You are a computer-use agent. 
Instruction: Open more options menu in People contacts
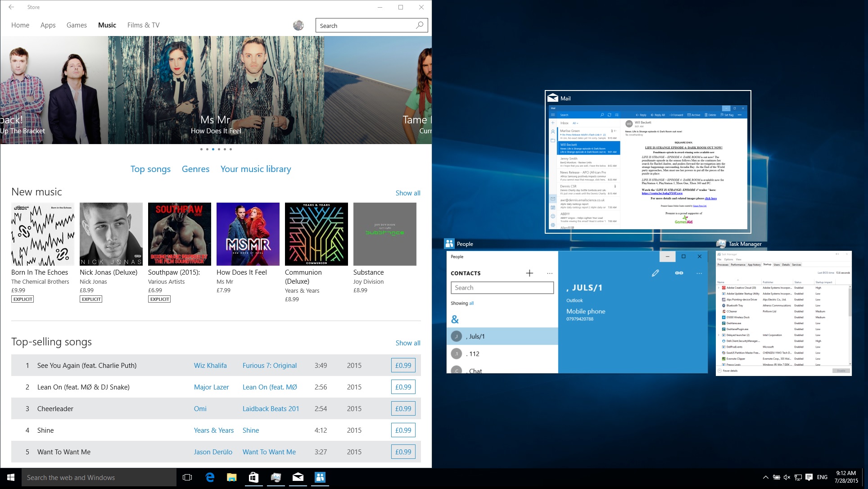click(x=550, y=273)
